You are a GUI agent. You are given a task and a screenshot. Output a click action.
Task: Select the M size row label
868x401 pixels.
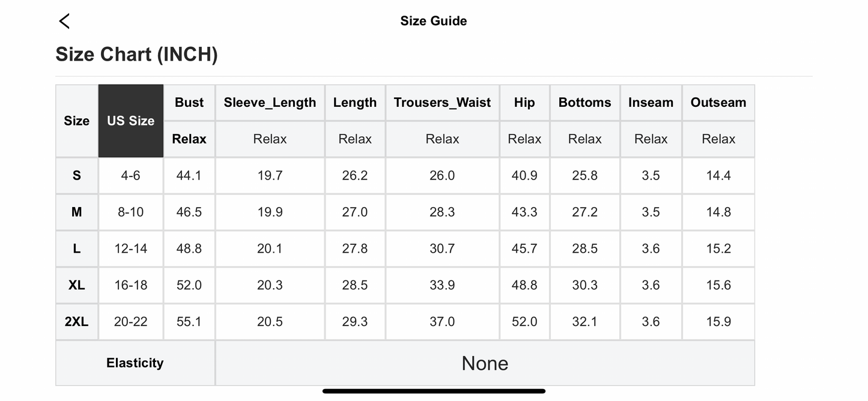(77, 212)
